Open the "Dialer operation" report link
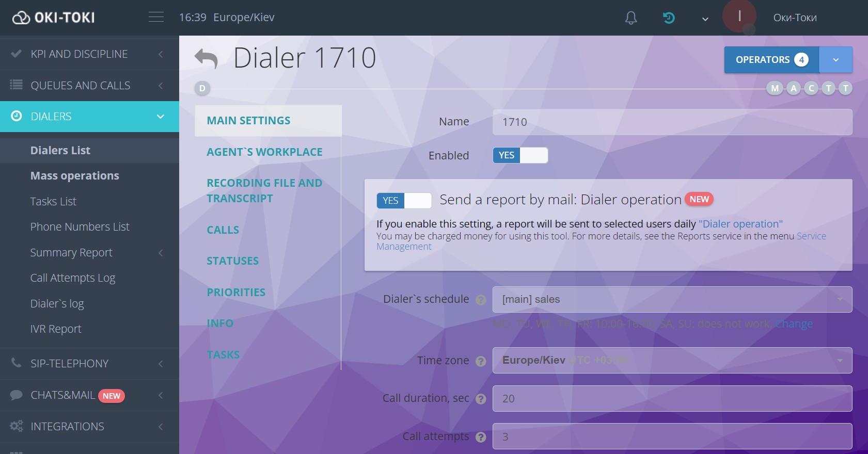868x454 pixels. pyautogui.click(x=740, y=224)
